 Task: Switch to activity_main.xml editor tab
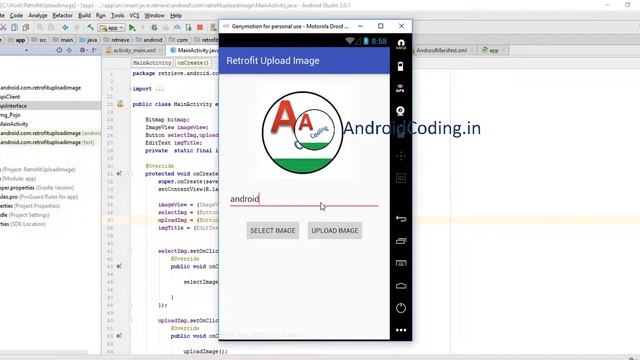(134, 50)
